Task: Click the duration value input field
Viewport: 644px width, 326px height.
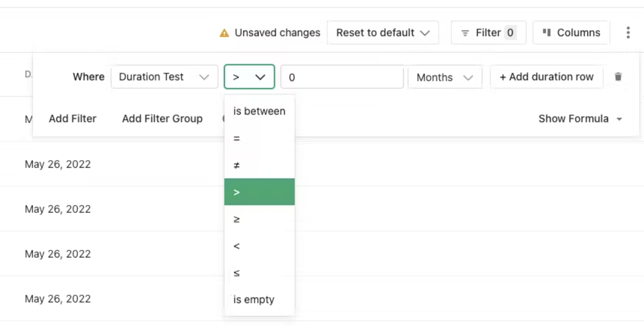Action: (342, 77)
